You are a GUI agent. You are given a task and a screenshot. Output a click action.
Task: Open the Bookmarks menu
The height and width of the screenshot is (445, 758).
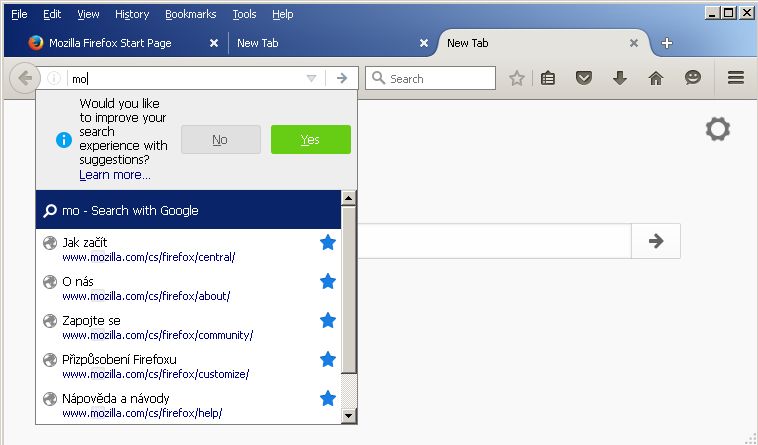(190, 14)
